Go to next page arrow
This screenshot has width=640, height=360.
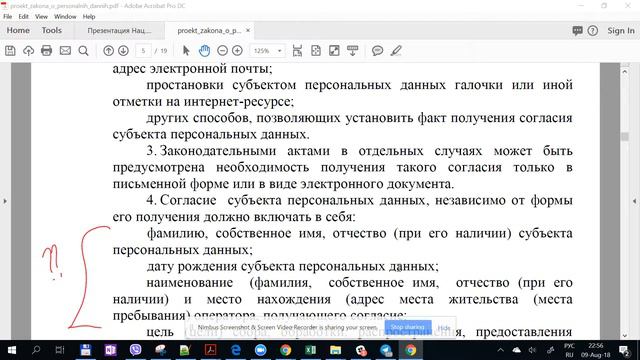coord(123,51)
